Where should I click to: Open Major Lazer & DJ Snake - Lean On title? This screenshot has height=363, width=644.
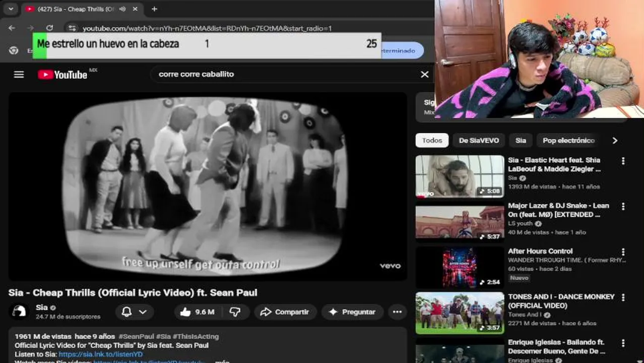point(558,210)
